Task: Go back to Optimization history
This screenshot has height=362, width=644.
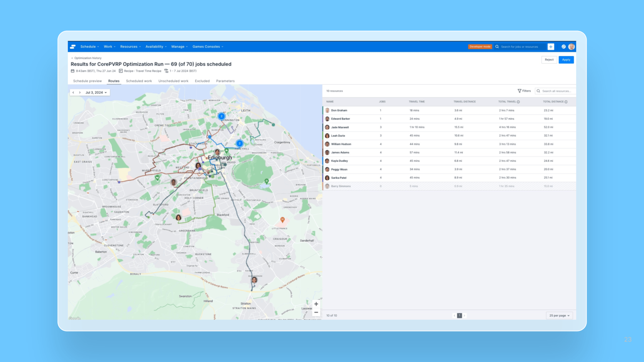Action: 86,58
